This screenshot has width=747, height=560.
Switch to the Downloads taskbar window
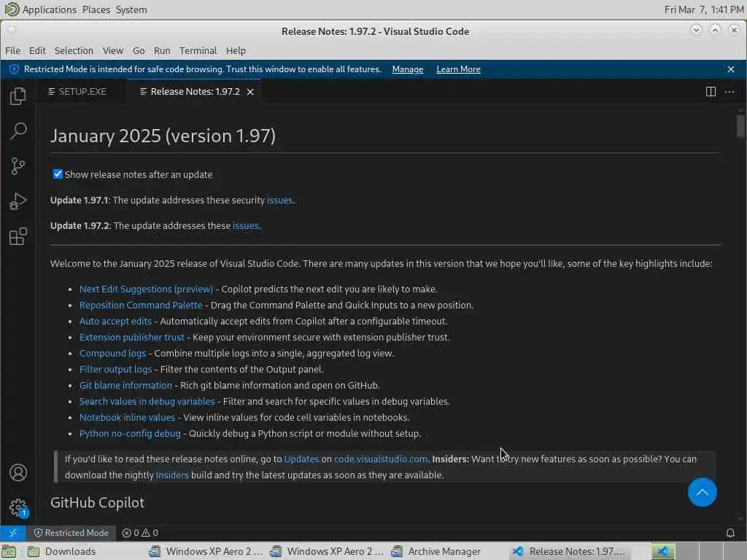[x=62, y=551]
